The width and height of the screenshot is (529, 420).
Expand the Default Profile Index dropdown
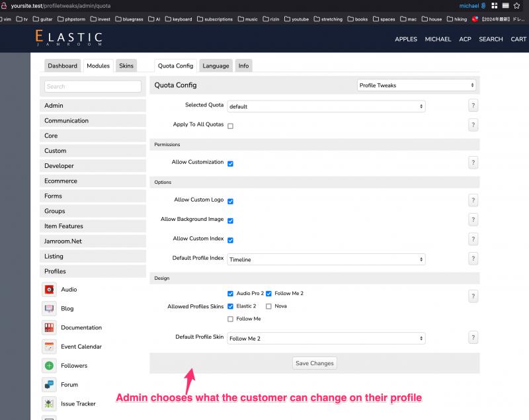326,260
